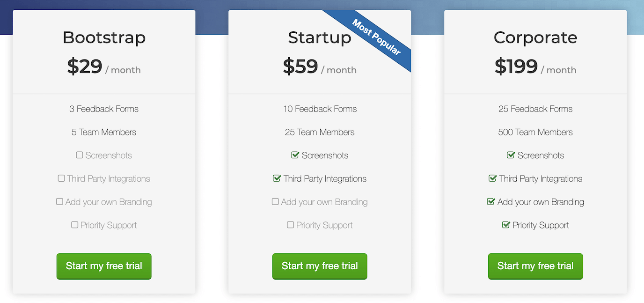This screenshot has height=303, width=644.
Task: Check Add your own Branding under Startup
Action: click(x=275, y=201)
